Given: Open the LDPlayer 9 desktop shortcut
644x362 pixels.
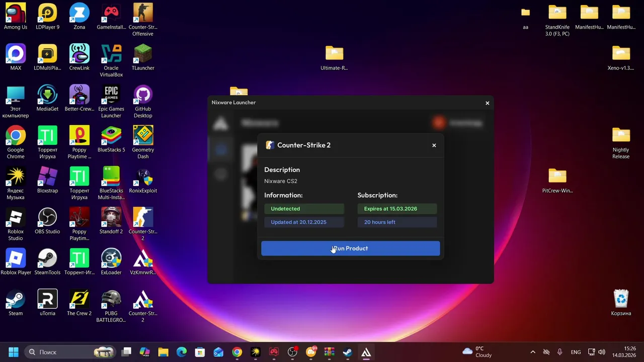Looking at the screenshot, I should pos(47,17).
